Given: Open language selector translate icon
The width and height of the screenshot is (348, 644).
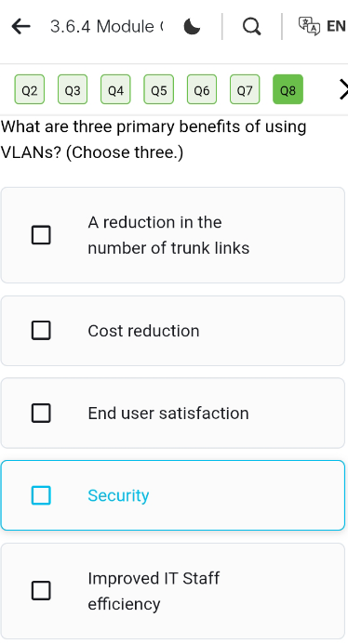Looking at the screenshot, I should [x=309, y=26].
